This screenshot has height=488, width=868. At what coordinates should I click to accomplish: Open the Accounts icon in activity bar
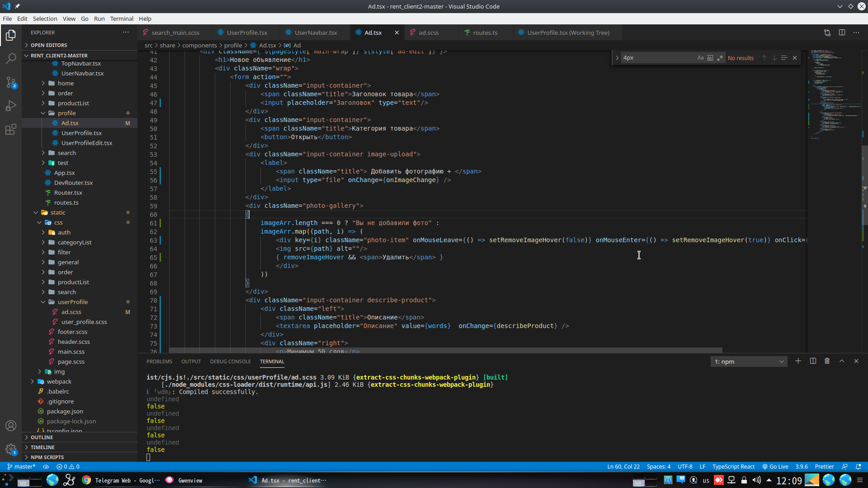tap(11, 426)
